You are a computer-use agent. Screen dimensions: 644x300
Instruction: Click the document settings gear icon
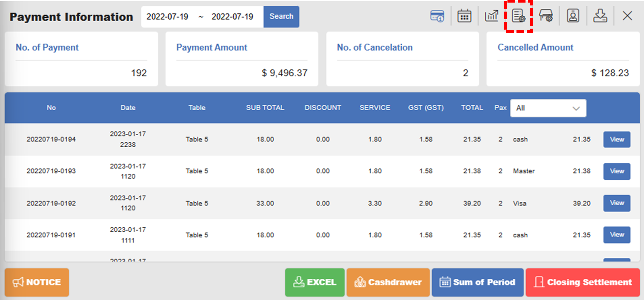click(518, 16)
